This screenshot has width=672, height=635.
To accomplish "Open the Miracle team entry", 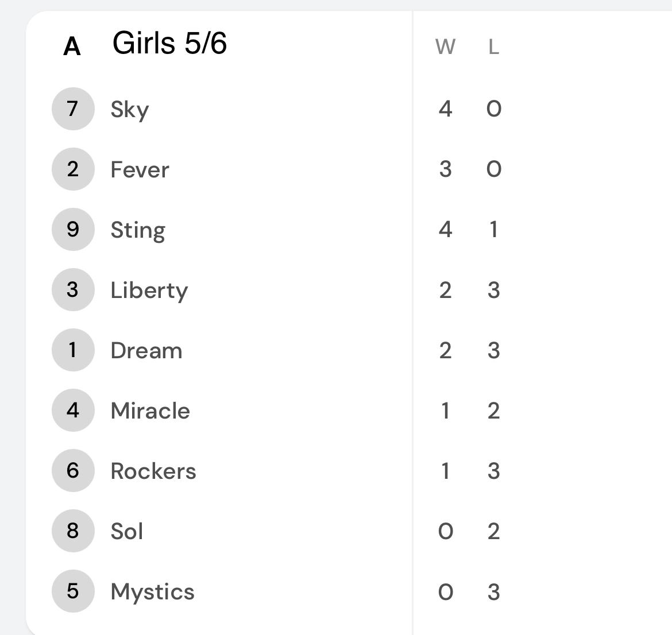I will [150, 411].
